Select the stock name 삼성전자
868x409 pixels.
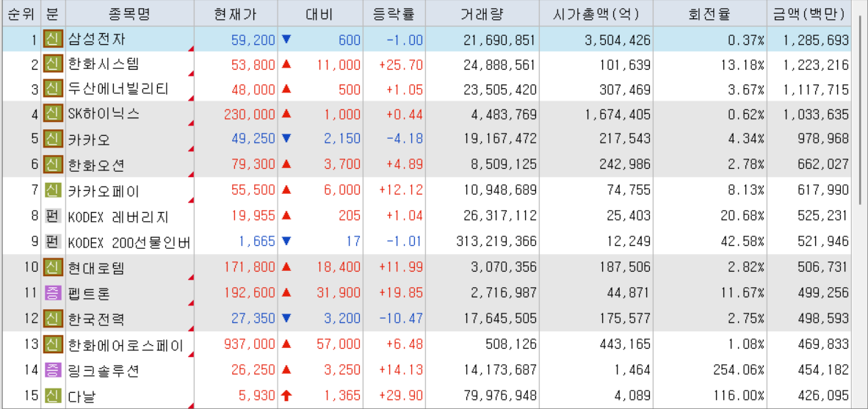97,40
